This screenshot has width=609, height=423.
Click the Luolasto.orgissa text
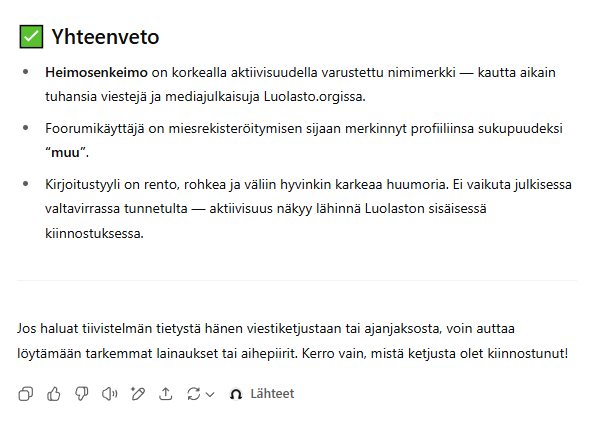click(x=315, y=97)
